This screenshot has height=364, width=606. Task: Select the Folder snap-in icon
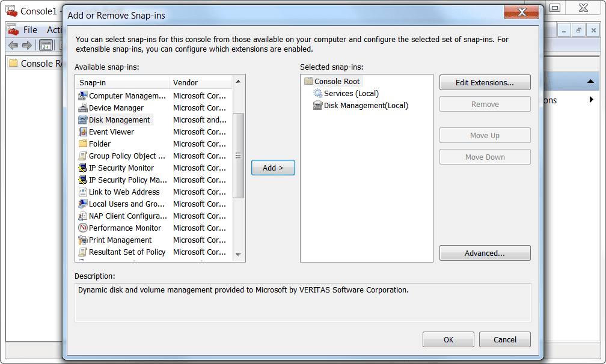click(x=84, y=144)
